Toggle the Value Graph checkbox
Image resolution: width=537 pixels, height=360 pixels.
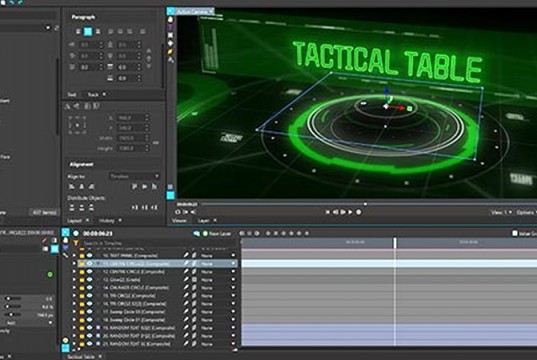tap(515, 233)
